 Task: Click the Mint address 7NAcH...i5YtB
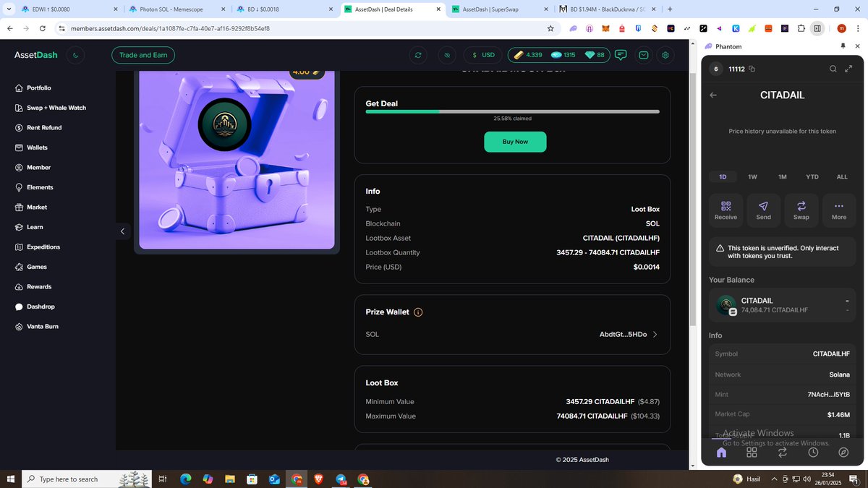(829, 395)
